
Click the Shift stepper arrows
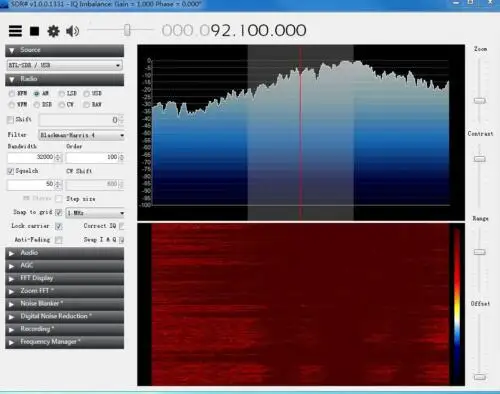coord(121,120)
